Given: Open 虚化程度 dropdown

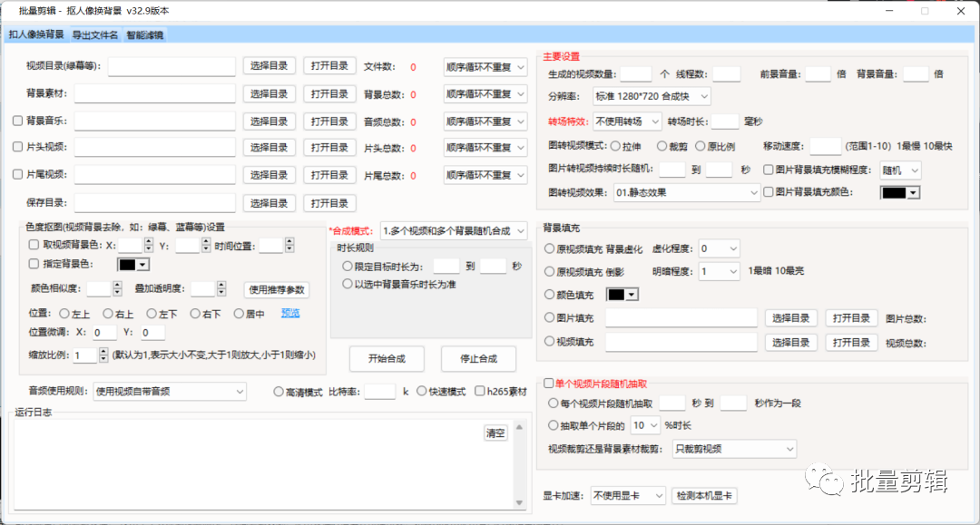Looking at the screenshot, I should [719, 249].
